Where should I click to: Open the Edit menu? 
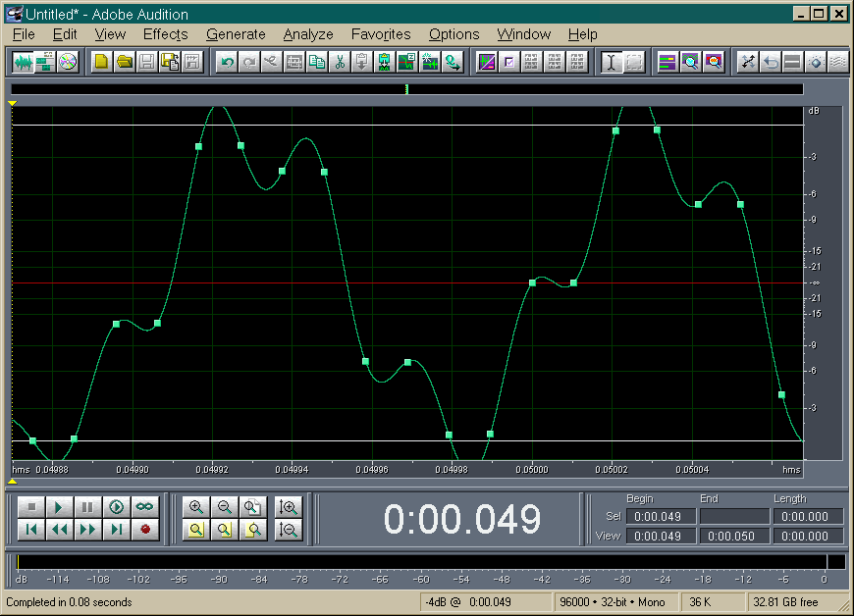[x=65, y=34]
